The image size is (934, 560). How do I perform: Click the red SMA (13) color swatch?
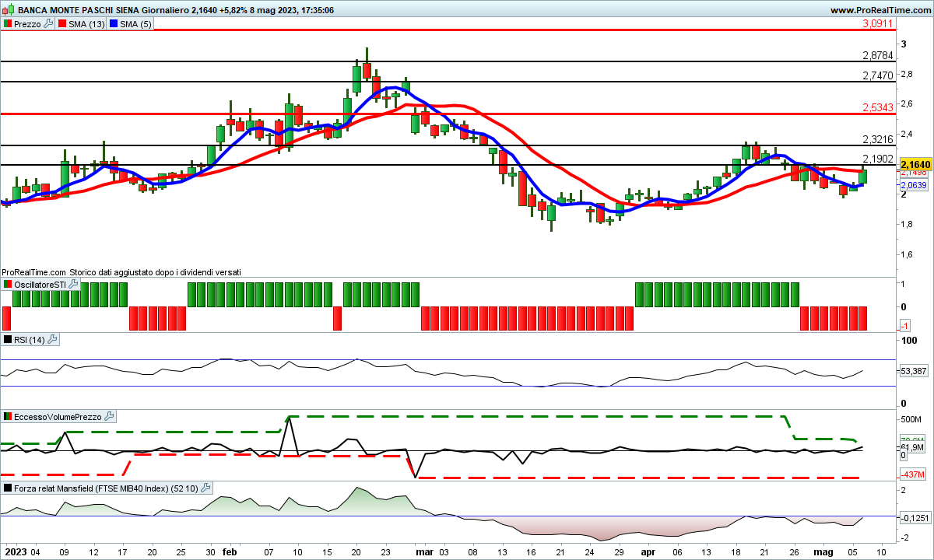click(61, 24)
